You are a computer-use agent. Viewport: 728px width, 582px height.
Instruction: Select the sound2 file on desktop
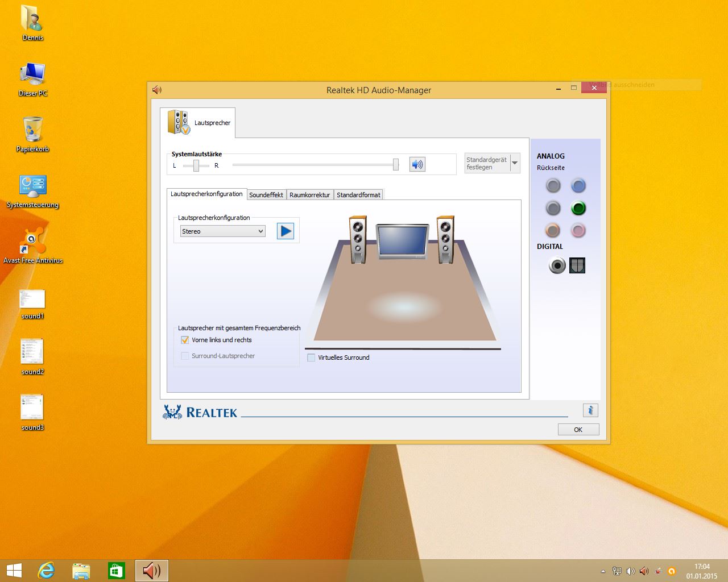point(32,357)
